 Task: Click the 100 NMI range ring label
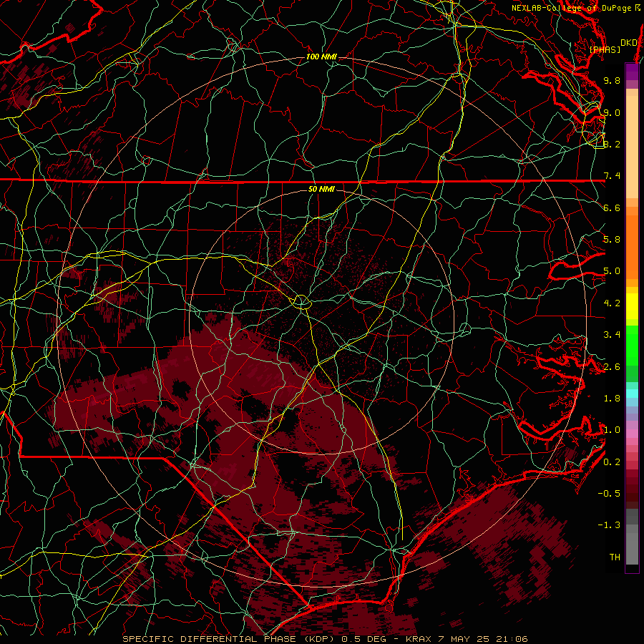coord(321,57)
